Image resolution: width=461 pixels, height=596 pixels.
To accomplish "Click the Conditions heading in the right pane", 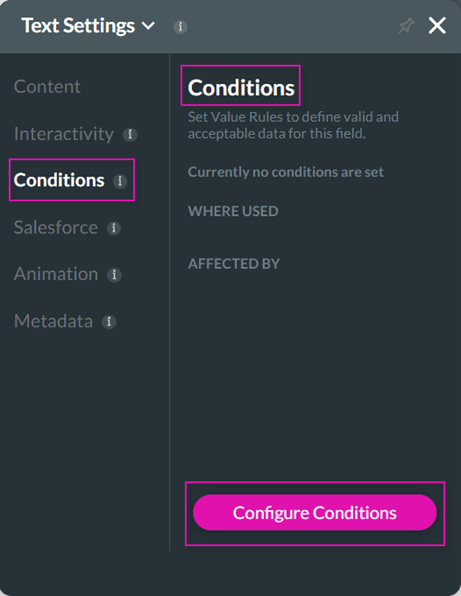I will click(x=241, y=88).
